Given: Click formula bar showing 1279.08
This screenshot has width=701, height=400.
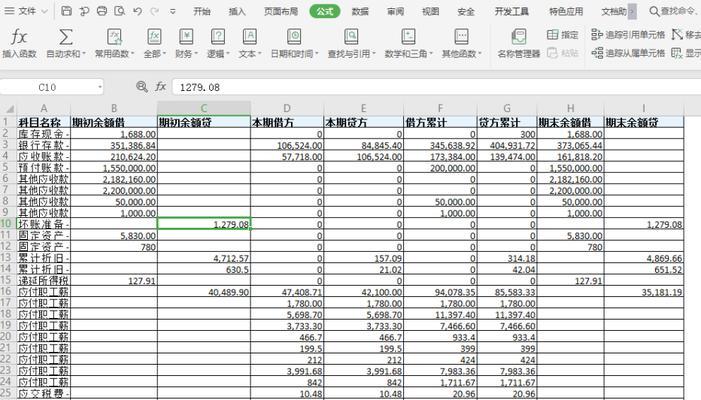Looking at the screenshot, I should [x=436, y=87].
